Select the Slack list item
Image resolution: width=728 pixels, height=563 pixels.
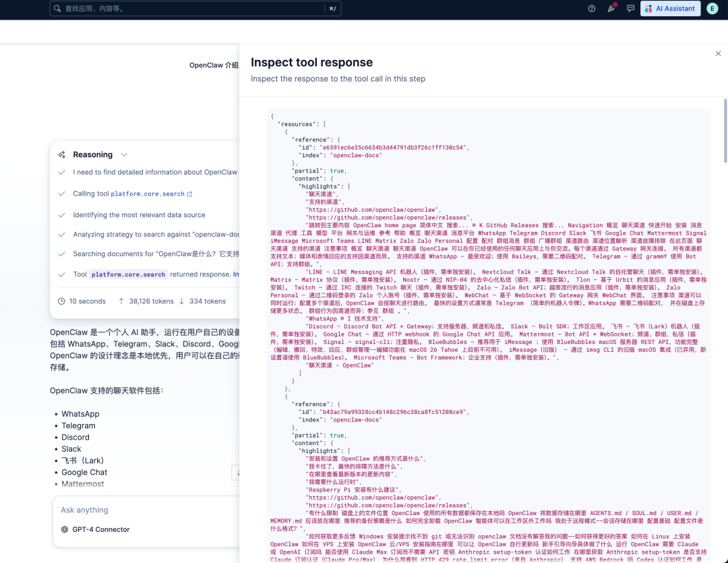coord(71,449)
